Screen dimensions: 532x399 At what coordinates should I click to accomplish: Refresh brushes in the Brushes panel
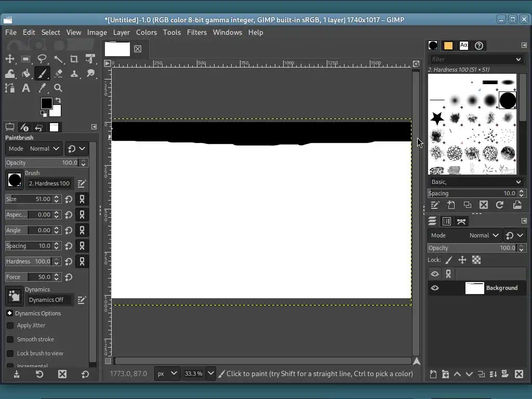tap(499, 205)
